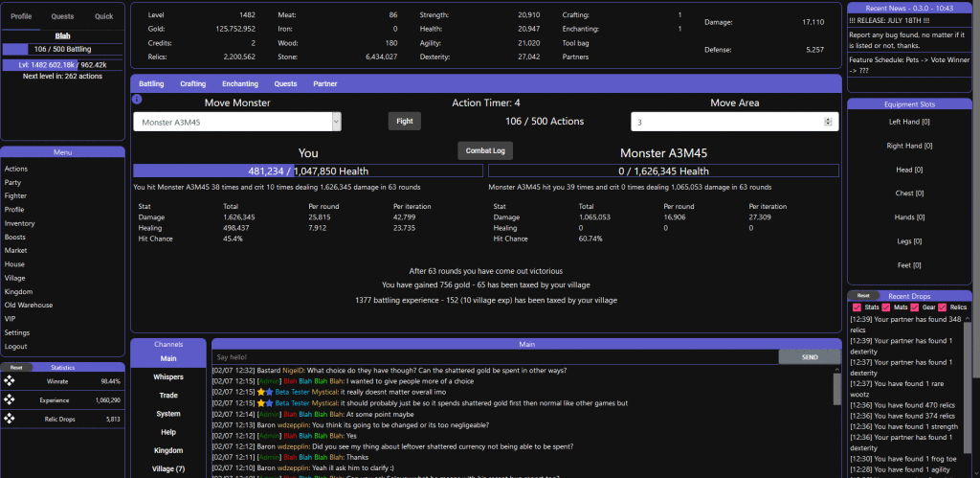Screen dimensions: 980x478
Task: Toggle the Relics drops checkbox
Action: [x=943, y=307]
